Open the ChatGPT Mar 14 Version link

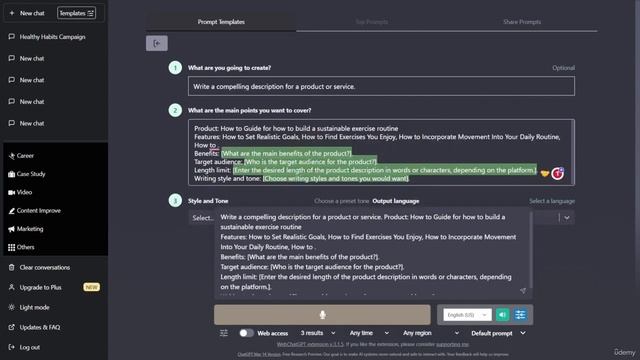click(259, 354)
